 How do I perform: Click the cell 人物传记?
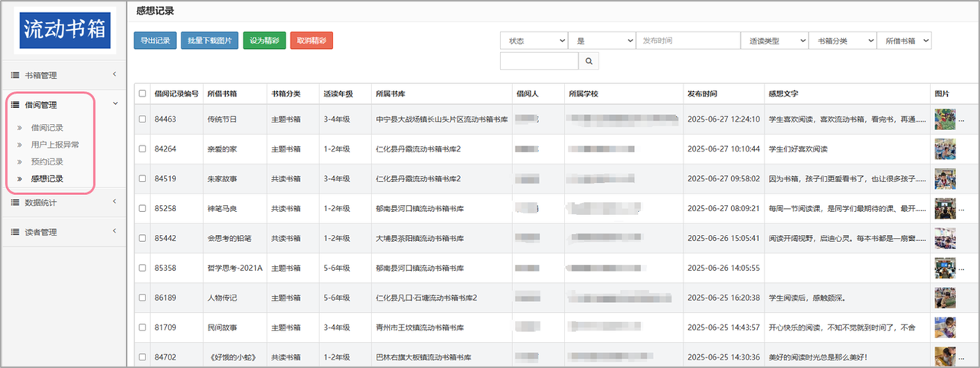222,298
